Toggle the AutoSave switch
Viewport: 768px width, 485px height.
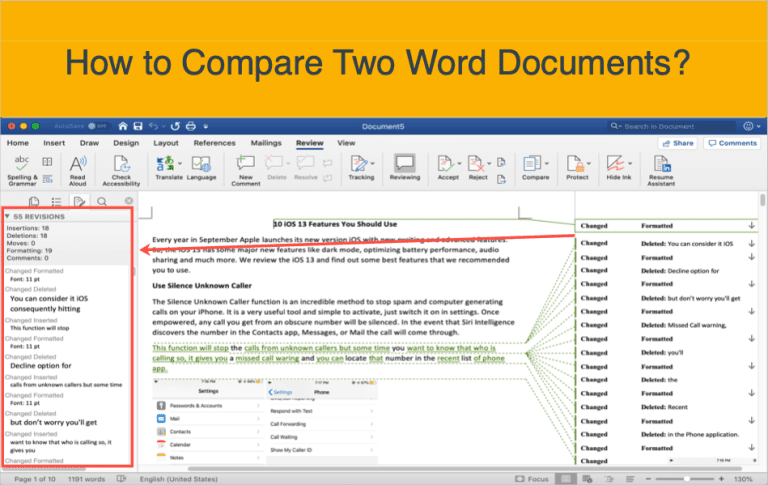[x=97, y=126]
